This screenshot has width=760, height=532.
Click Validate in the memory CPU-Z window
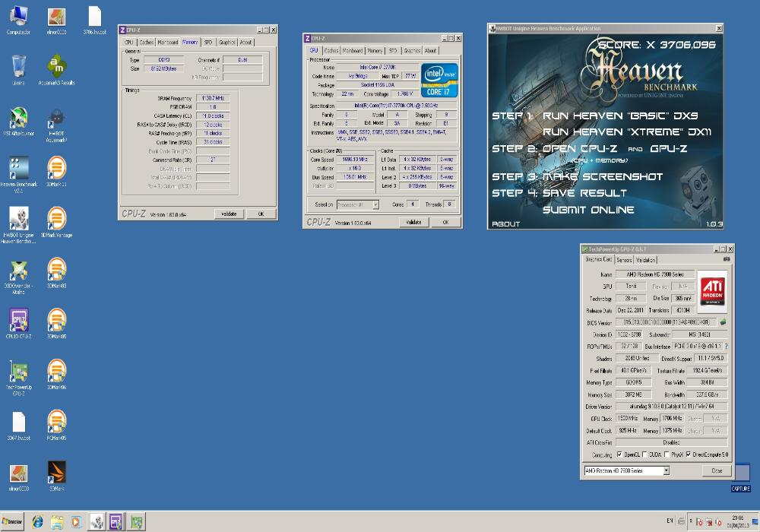click(x=229, y=214)
